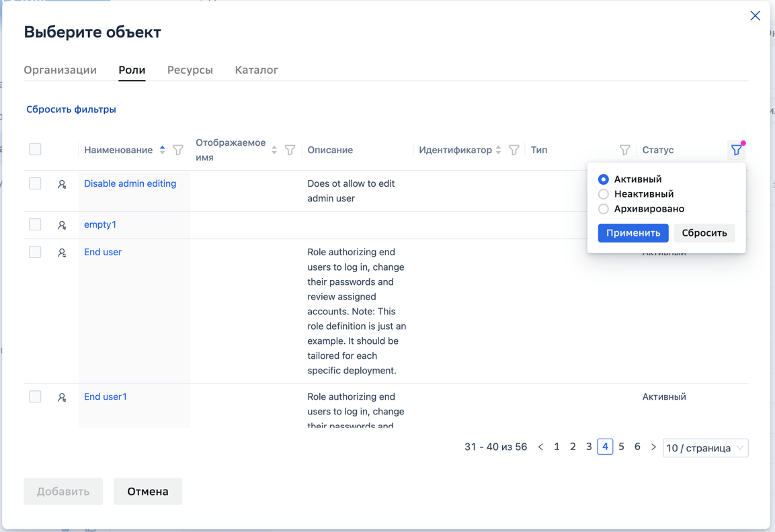This screenshot has width=775, height=532.
Task: Tick the select-all header checkbox
Action: point(35,149)
